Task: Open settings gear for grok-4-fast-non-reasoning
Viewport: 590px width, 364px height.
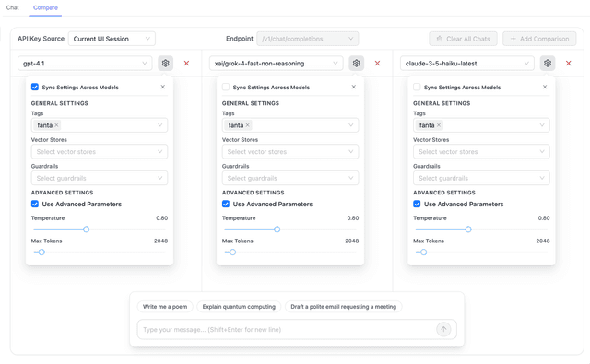Action: [357, 64]
